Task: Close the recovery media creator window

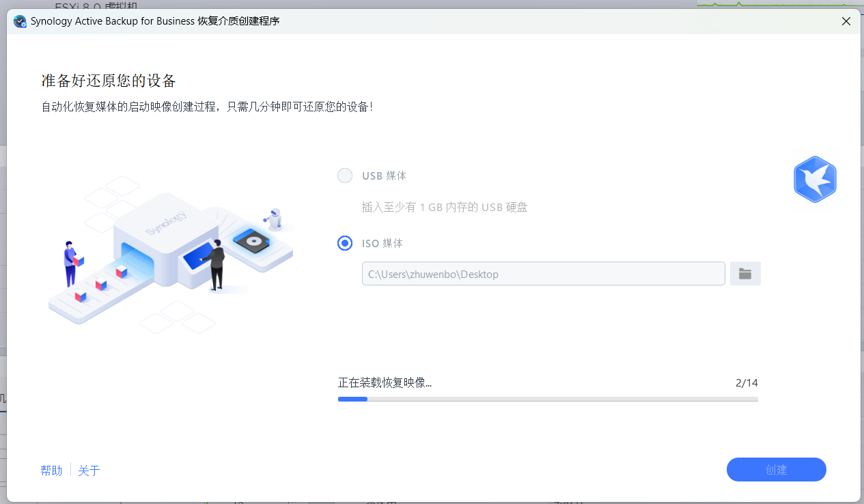Action: coord(846,21)
